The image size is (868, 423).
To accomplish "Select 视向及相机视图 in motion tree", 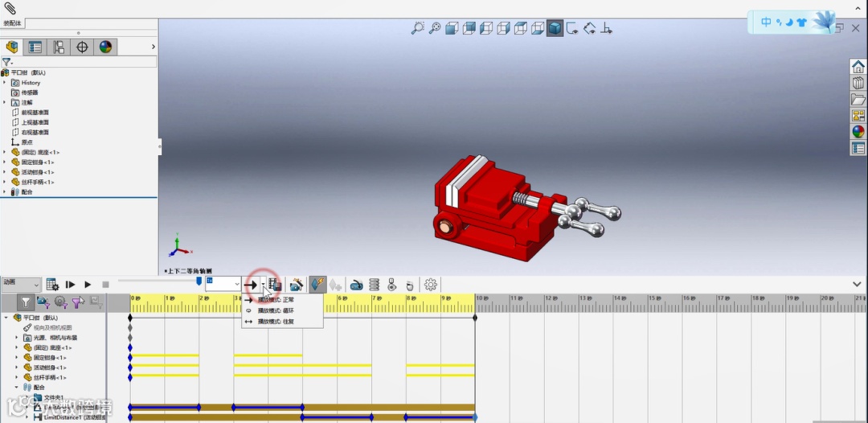I will click(52, 328).
